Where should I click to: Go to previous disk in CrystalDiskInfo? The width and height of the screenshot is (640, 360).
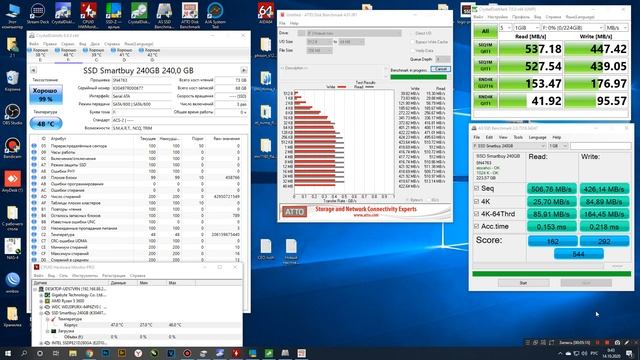33,70
